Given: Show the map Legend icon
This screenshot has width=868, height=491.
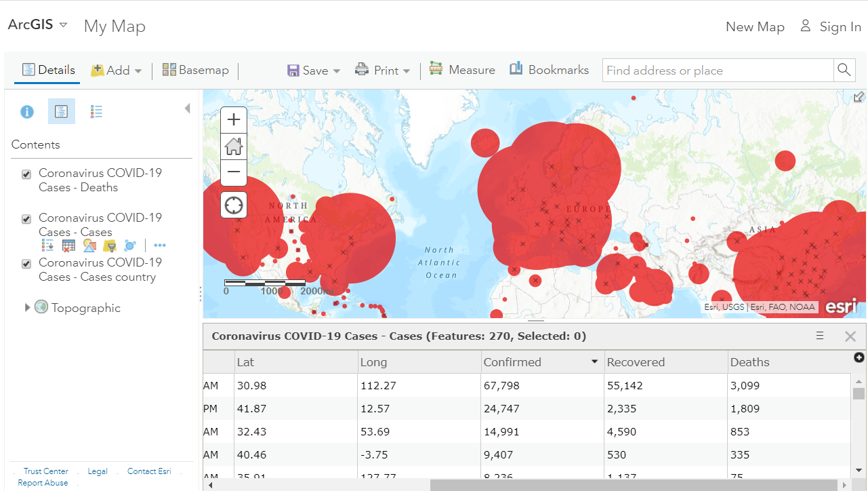Looking at the screenshot, I should tap(96, 112).
